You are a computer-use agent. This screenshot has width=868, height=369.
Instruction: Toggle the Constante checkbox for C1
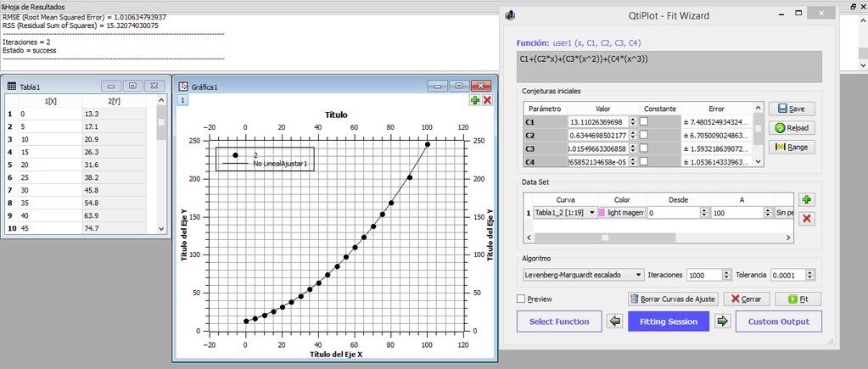pos(644,121)
